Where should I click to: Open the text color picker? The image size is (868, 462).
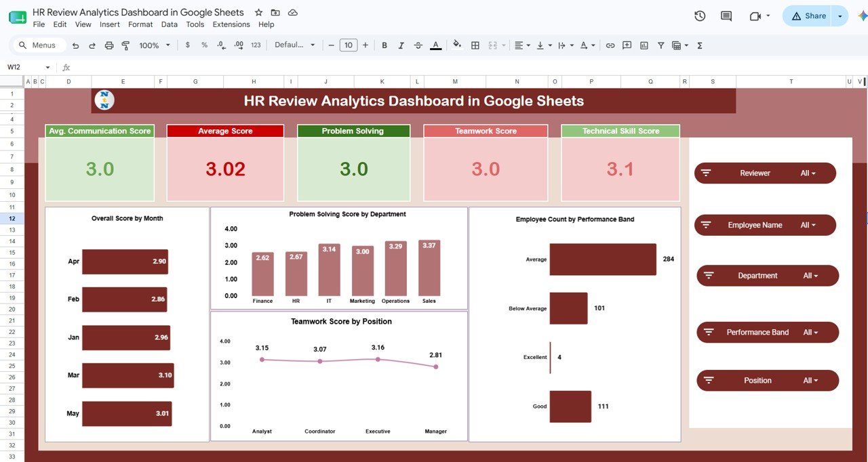coord(436,45)
